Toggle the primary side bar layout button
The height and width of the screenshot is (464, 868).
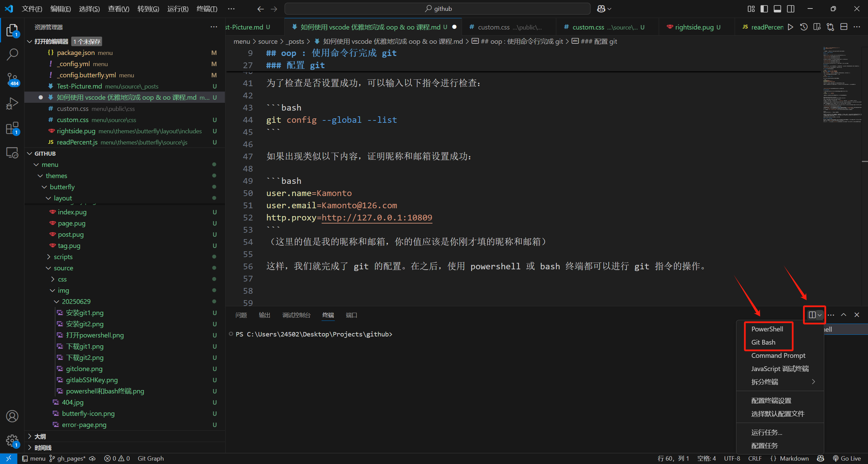764,9
